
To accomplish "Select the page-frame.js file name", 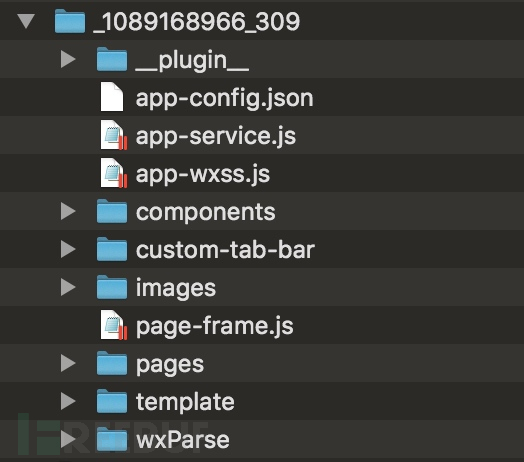I will click(215, 326).
